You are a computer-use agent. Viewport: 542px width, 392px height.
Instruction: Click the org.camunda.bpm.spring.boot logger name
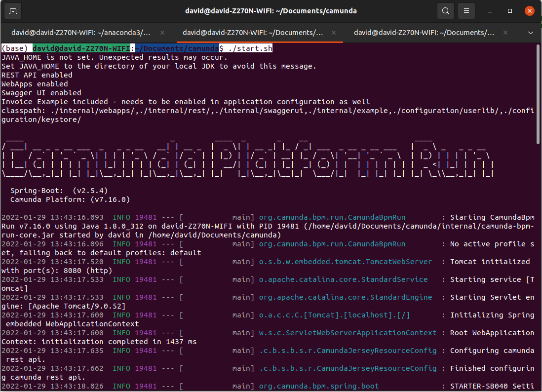point(319,386)
